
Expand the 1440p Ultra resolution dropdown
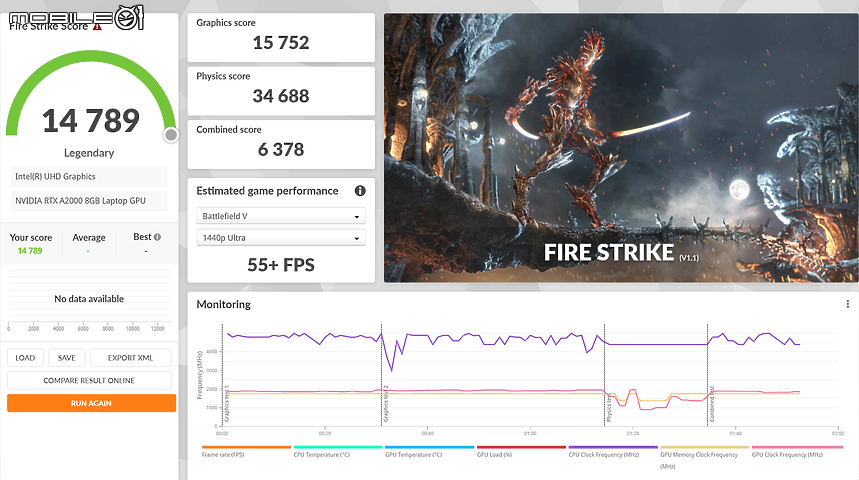click(x=280, y=238)
